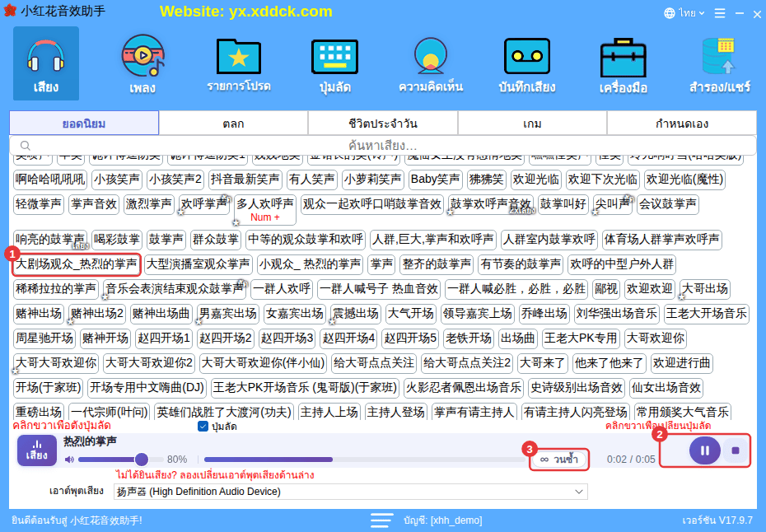Open the เครื่องมือ toolbox icon
This screenshot has height=532, width=766.
click(x=623, y=63)
